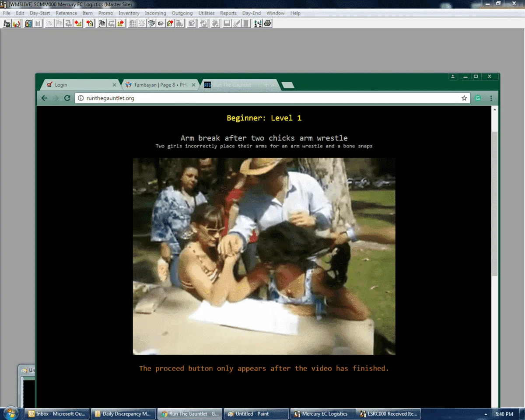Open the Help menu
The image size is (525, 420).
pos(295,13)
